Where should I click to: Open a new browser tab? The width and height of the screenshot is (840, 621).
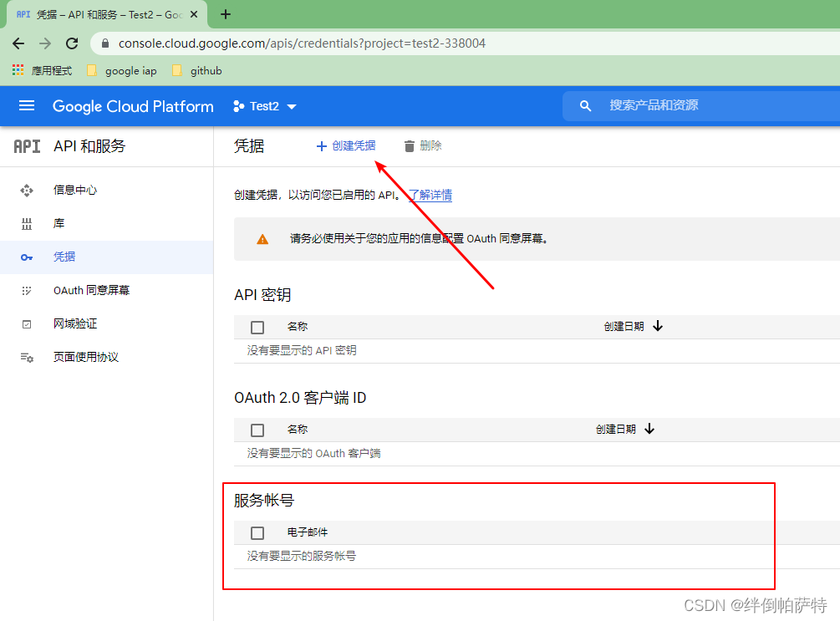coord(226,14)
